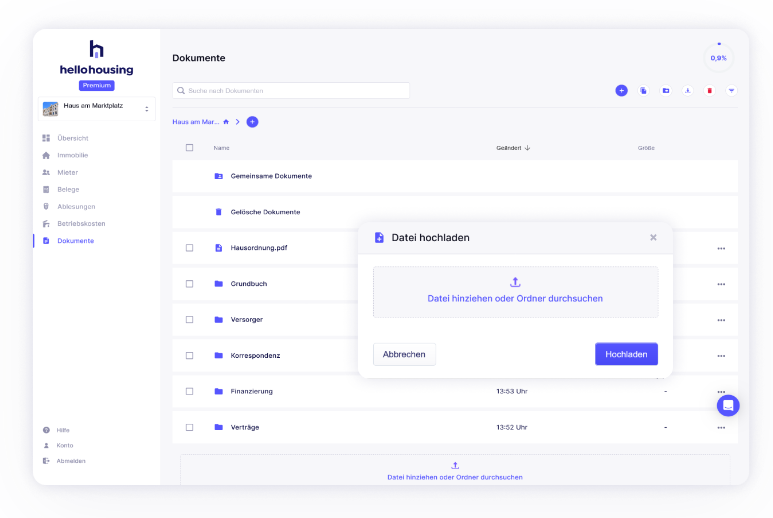
Task: Open the filter icon in the toolbar
Action: click(x=732, y=90)
